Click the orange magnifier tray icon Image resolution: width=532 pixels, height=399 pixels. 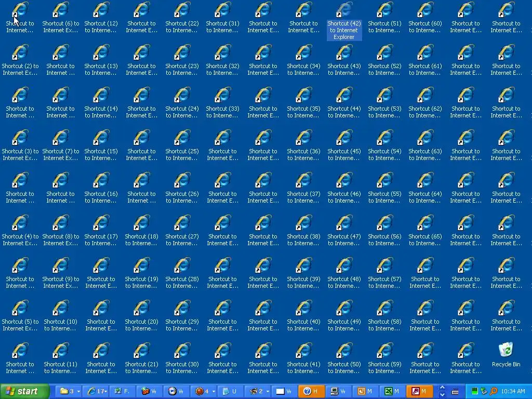click(494, 391)
